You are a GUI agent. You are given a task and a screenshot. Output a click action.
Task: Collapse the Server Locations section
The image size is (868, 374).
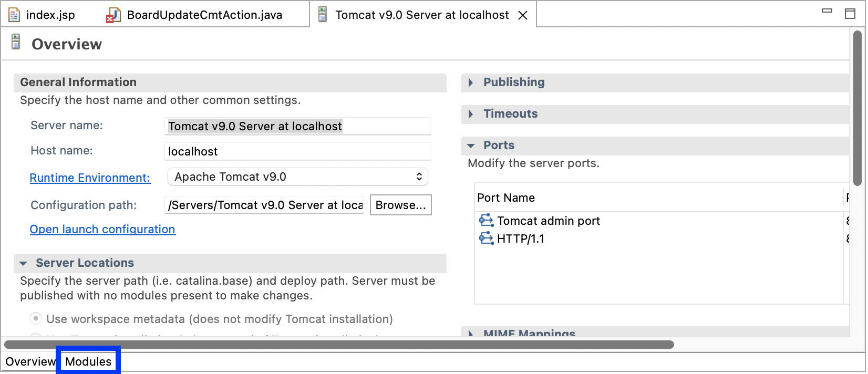(23, 263)
